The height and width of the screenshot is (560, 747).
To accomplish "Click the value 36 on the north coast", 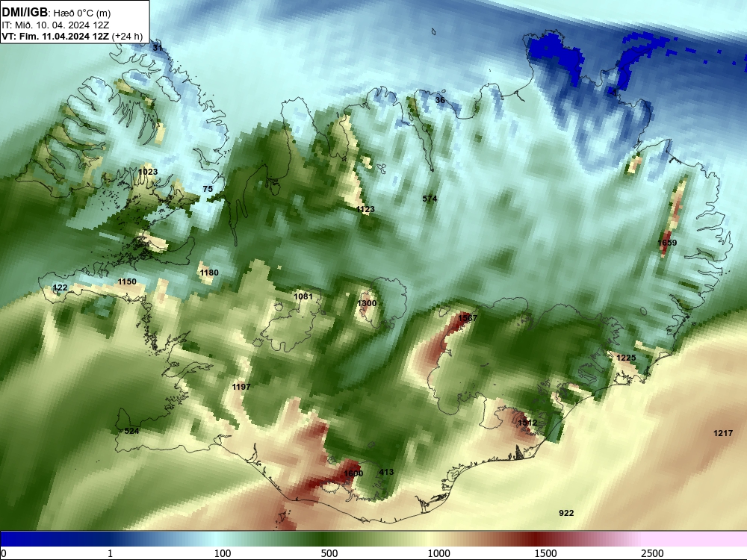I will 440,100.
